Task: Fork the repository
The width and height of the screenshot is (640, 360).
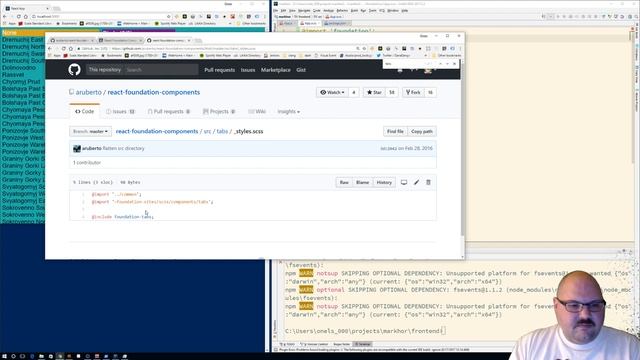Action: pos(413,93)
